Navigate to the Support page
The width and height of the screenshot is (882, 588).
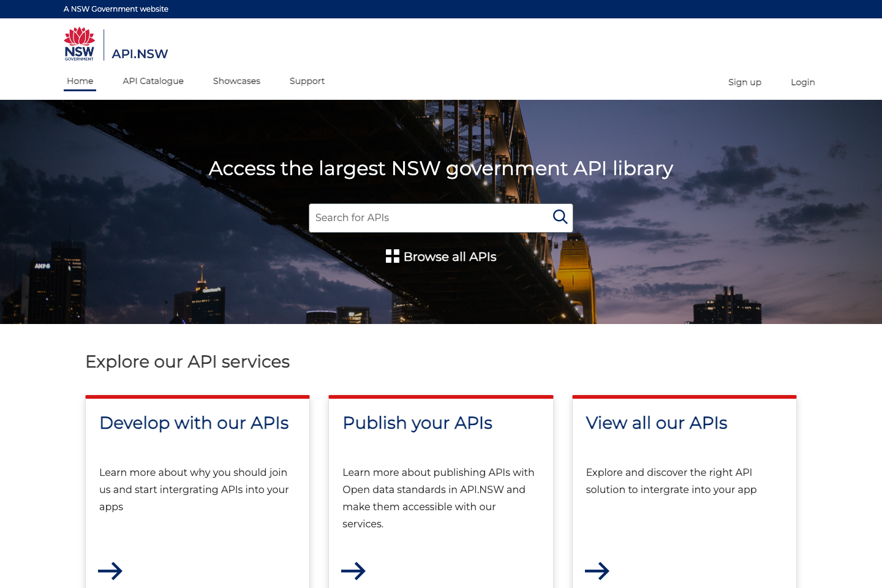307,81
